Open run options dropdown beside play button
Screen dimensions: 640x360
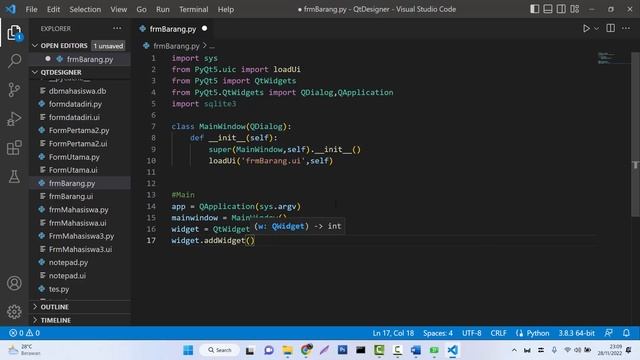tap(596, 29)
